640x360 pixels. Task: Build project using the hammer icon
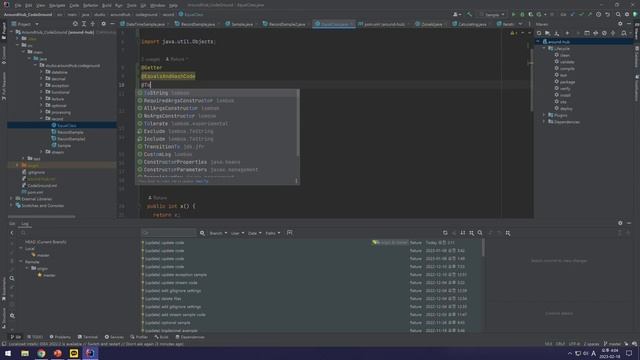[470, 14]
